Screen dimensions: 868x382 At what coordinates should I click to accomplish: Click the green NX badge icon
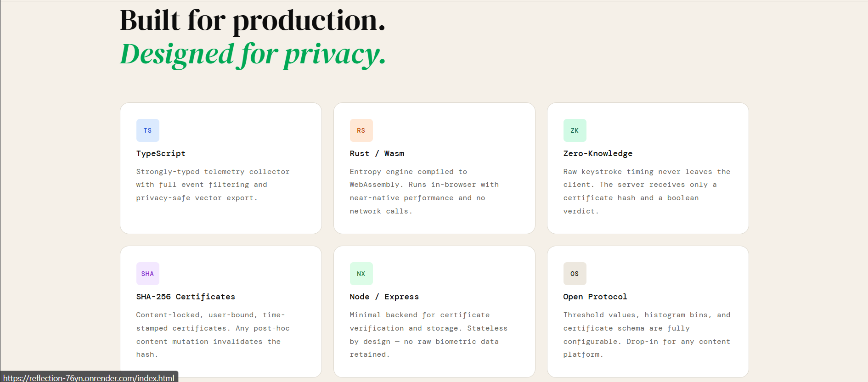coord(361,274)
